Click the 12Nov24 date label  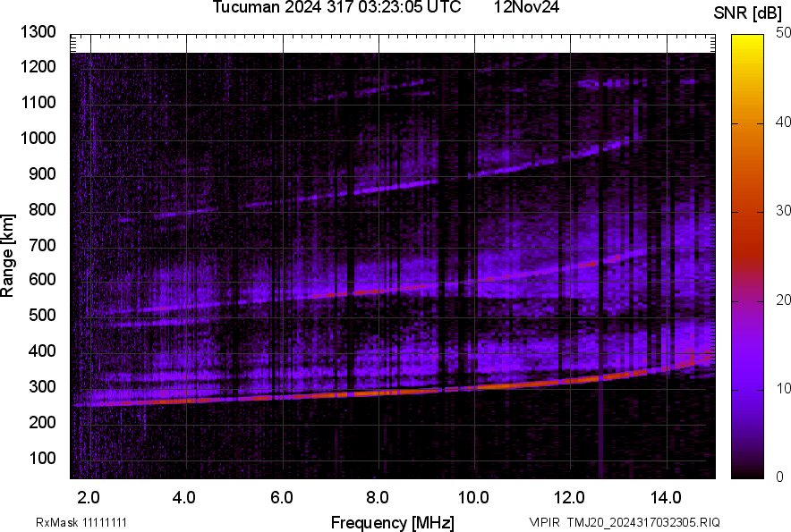tap(526, 8)
